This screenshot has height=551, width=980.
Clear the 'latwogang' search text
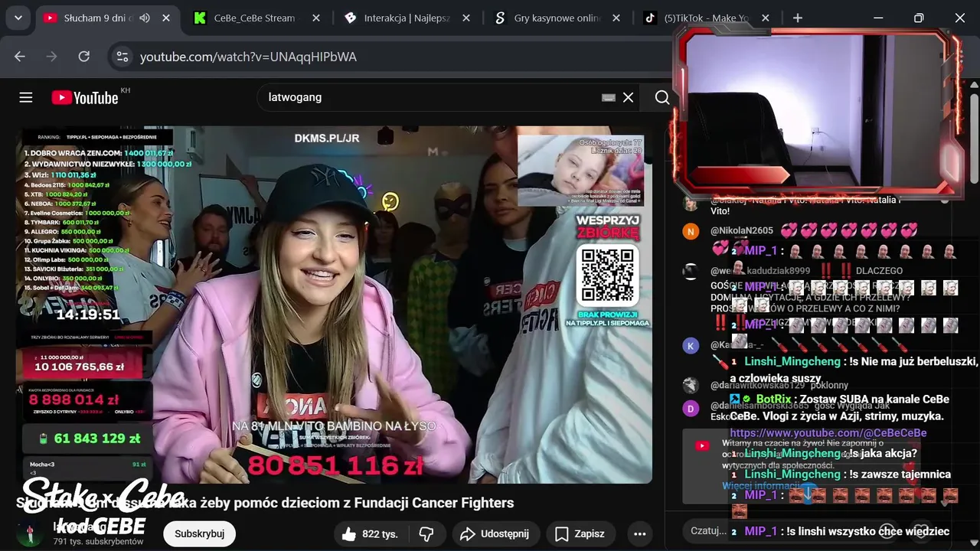tap(628, 97)
